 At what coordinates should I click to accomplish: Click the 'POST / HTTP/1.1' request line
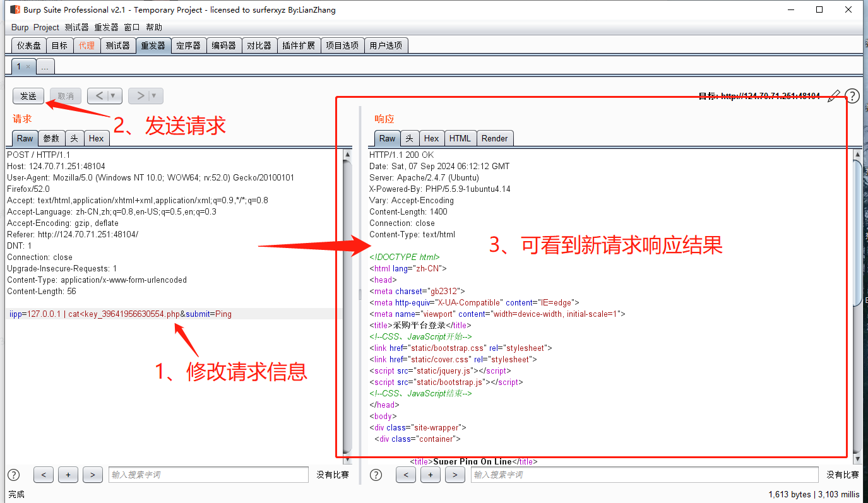click(x=39, y=155)
